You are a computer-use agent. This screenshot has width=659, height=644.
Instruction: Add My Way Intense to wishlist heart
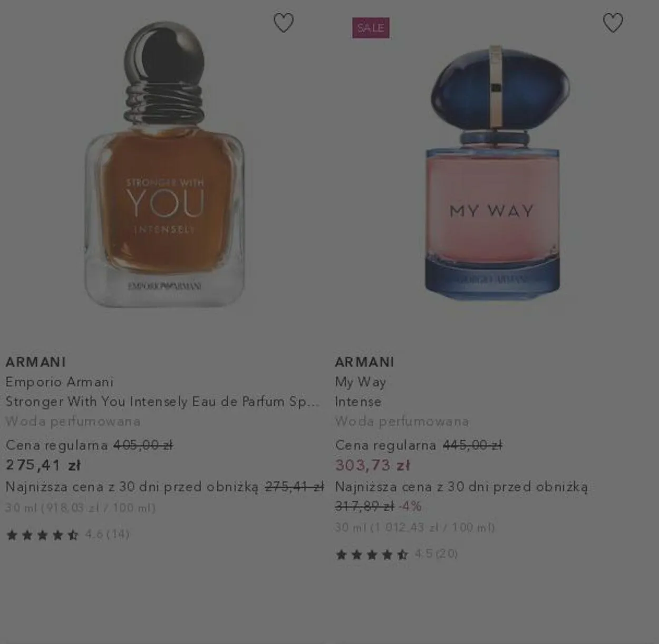(x=613, y=23)
